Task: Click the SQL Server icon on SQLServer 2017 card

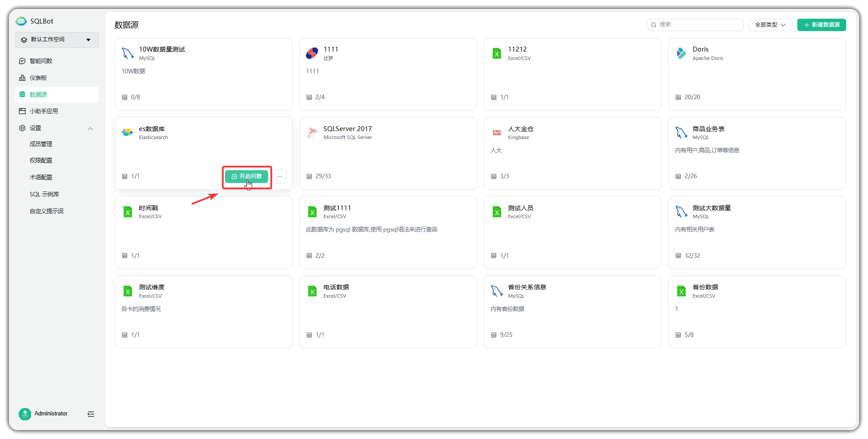Action: point(312,132)
